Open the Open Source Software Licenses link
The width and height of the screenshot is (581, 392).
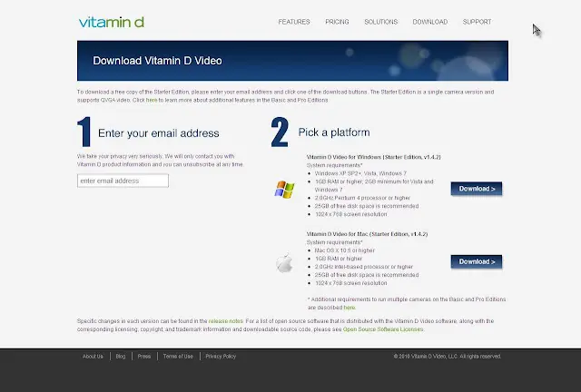click(x=383, y=329)
